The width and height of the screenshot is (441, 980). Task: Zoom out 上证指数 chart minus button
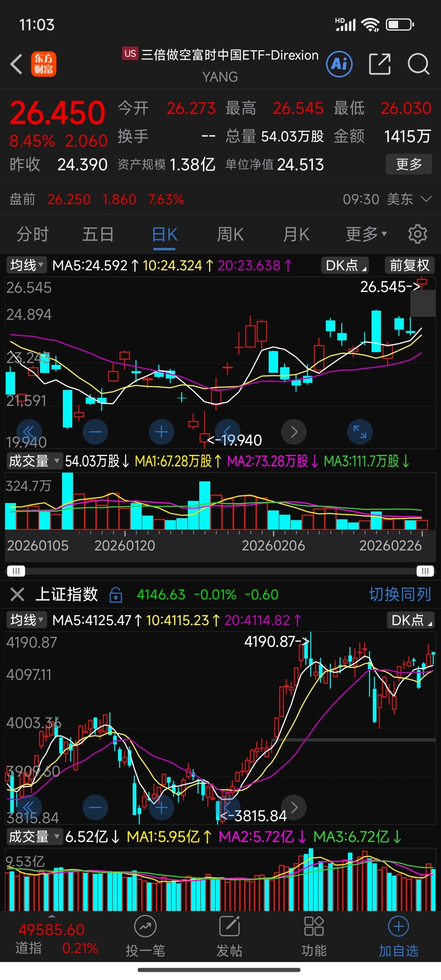pos(95,808)
